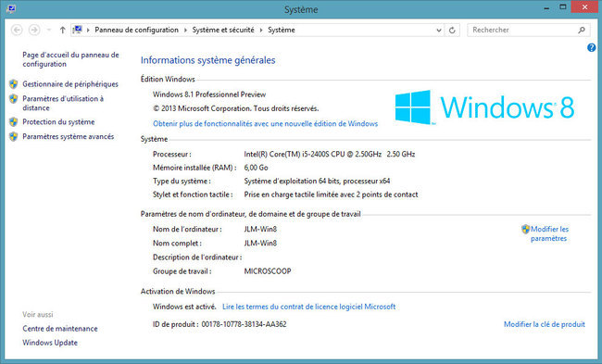602x364 pixels.
Task: Click Modifier la clé de produit
Action: point(544,324)
